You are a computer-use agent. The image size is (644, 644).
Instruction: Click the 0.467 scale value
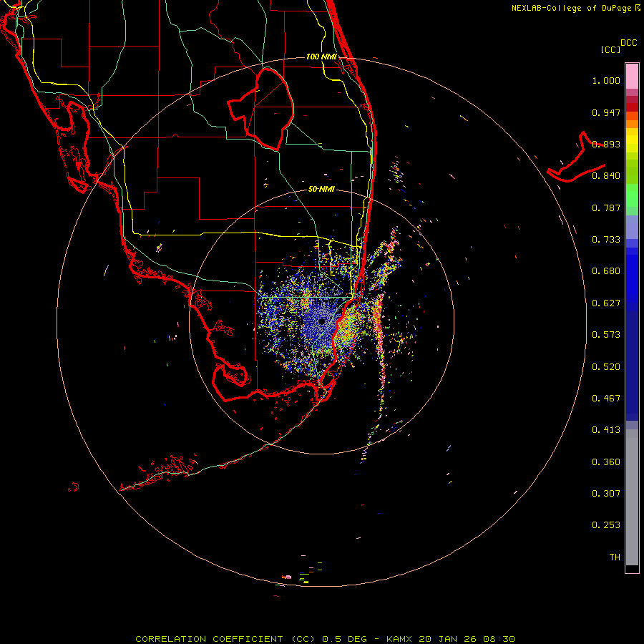pyautogui.click(x=606, y=399)
